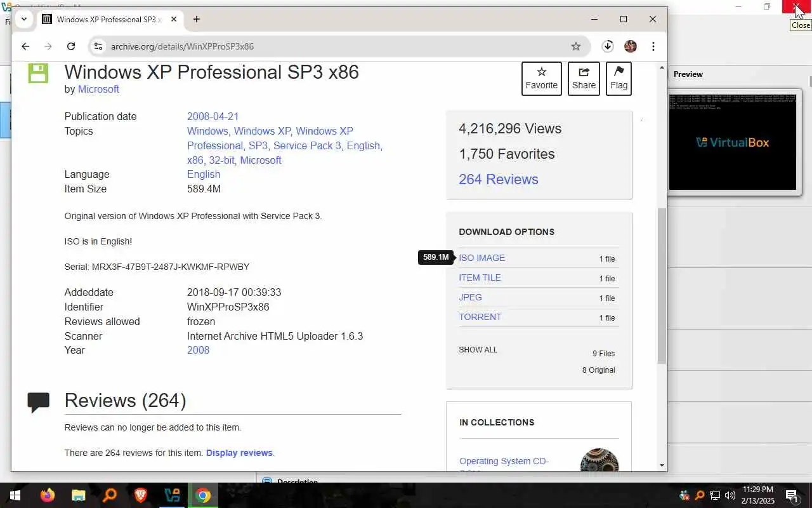Click the identifier WinXPProSP3x86 value
Screen dimensions: 812x508
tap(228, 307)
